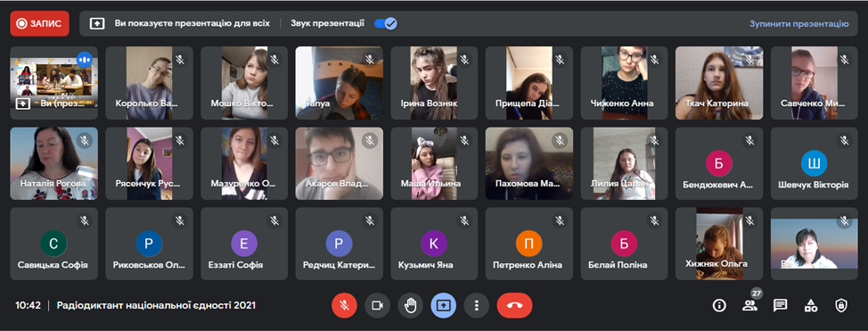Click meeting title Радіодиктант національної єдності 2021

click(x=156, y=305)
